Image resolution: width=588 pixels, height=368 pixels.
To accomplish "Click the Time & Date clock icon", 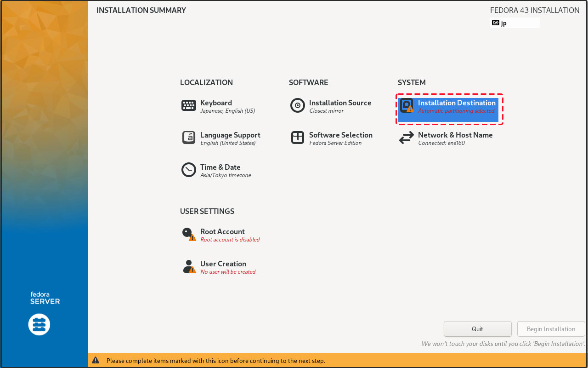I will [x=189, y=170].
